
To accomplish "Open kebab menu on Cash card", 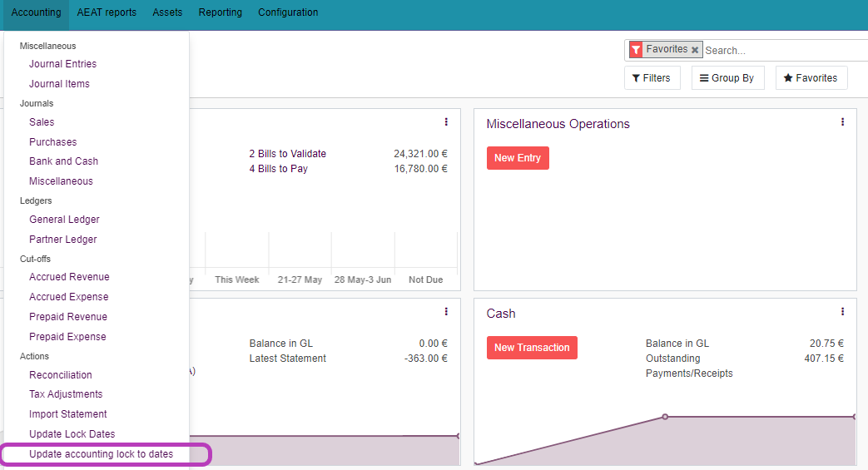I will tap(842, 312).
